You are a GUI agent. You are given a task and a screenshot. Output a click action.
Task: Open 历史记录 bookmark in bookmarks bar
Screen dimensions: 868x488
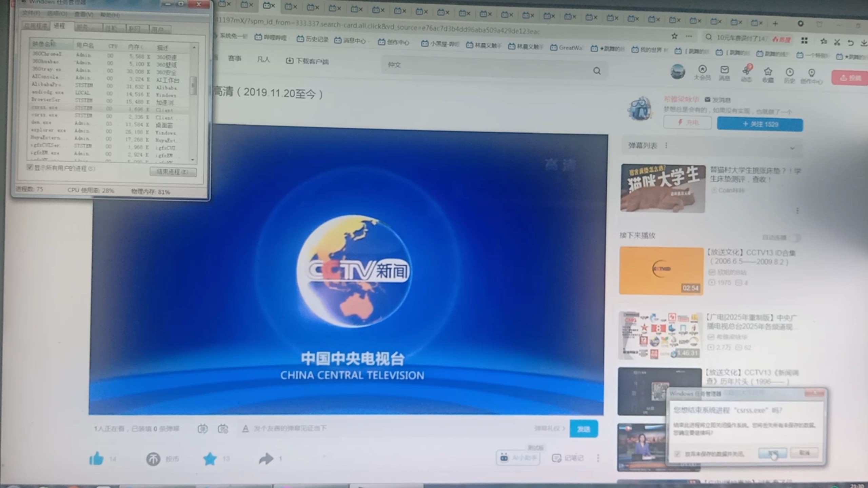coord(313,39)
